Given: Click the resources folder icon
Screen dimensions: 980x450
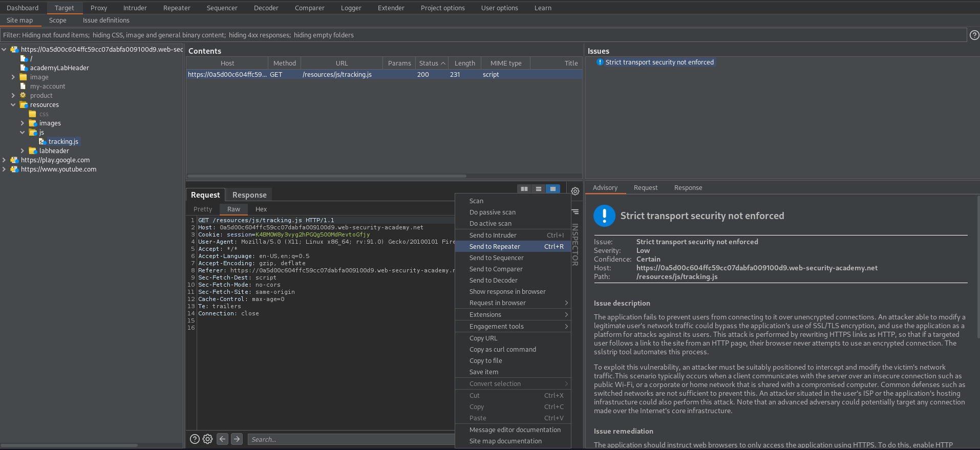Looking at the screenshot, I should (x=24, y=104).
